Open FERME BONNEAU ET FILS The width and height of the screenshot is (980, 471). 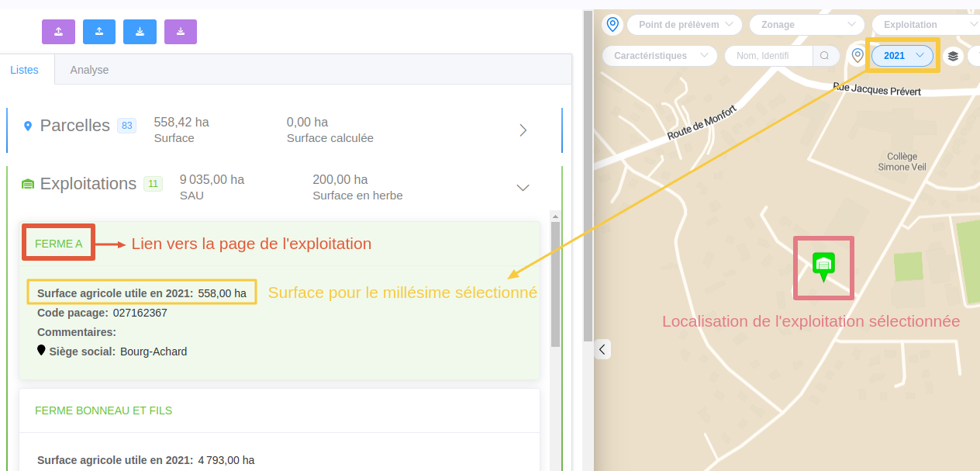[x=102, y=410]
